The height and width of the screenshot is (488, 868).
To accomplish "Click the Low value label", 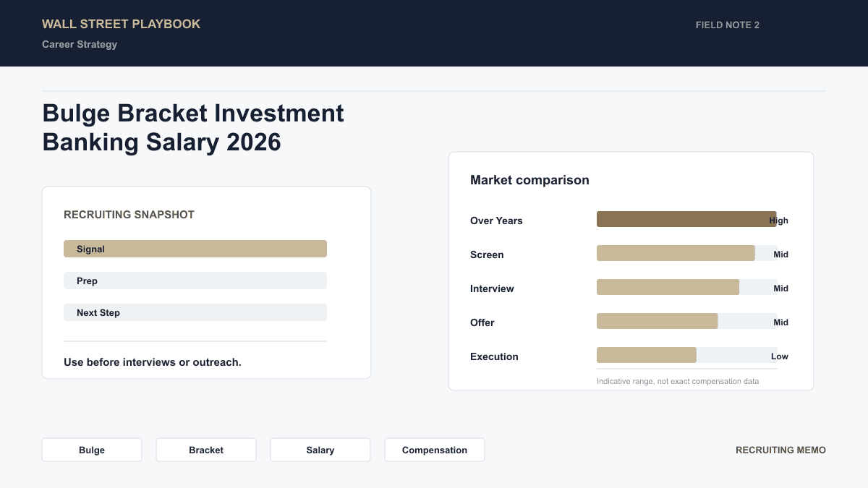I will 780,356.
